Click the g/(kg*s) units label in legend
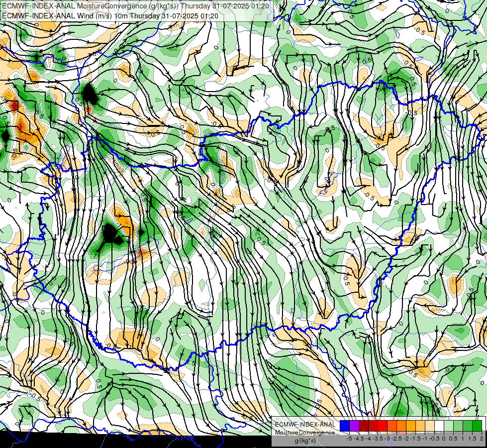The image size is (487, 448). coord(305,441)
